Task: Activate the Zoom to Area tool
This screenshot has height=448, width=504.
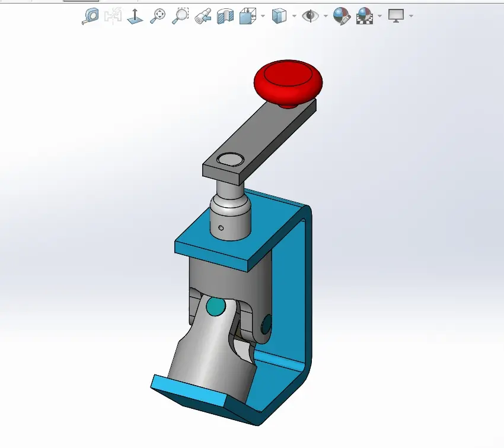Action: coord(180,16)
